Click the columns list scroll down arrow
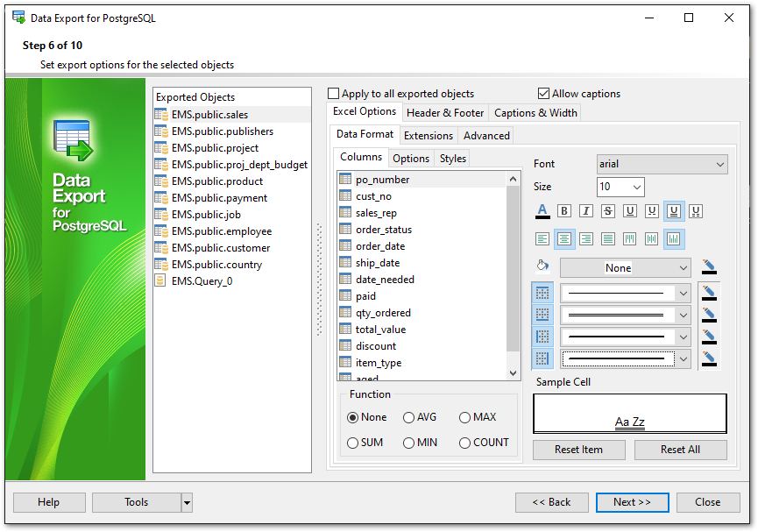This screenshot has width=758, height=532. (513, 373)
